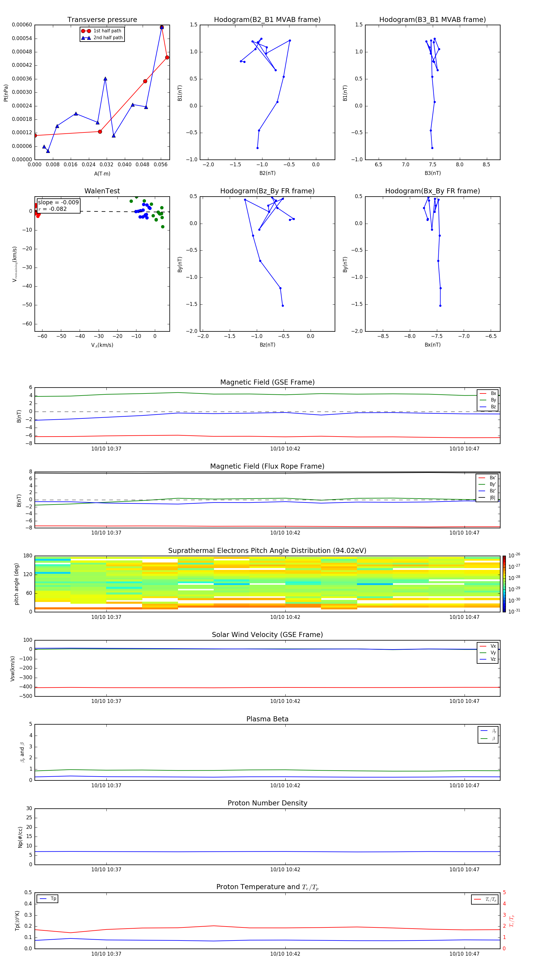This screenshot has height=980, width=535.
Task: Click the 'Hodogram(B3_B1 MVAB frame)' title
Action: pyautogui.click(x=432, y=20)
